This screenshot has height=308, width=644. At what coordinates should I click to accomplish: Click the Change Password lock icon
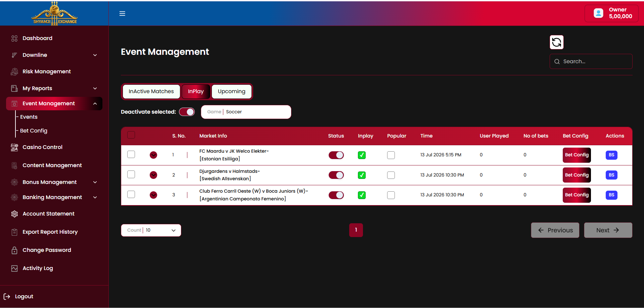coord(14,250)
